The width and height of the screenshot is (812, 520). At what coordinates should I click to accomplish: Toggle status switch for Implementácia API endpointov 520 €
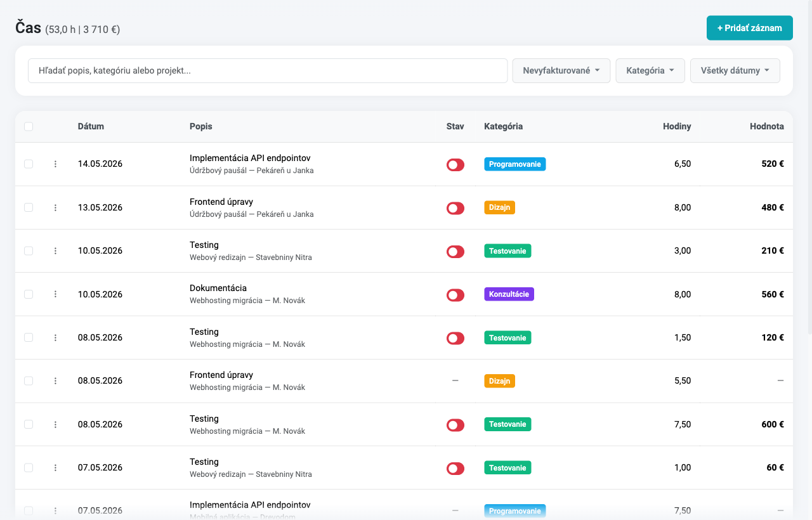pos(455,165)
